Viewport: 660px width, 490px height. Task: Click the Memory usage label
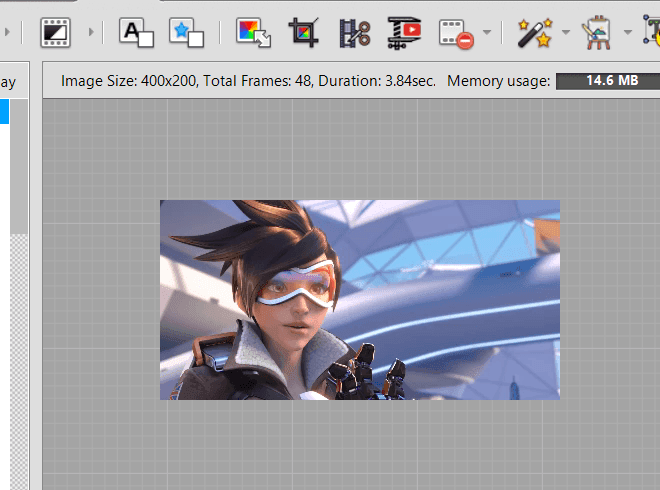tap(498, 81)
